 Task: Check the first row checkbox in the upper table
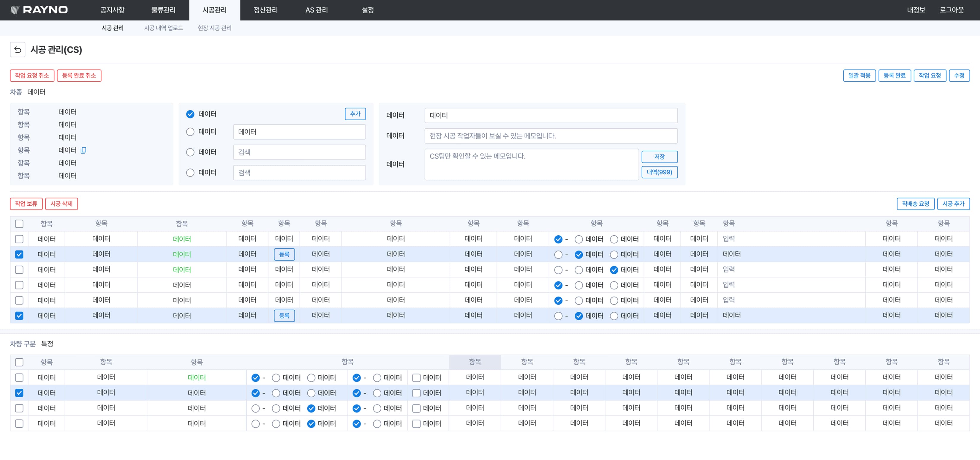point(19,239)
